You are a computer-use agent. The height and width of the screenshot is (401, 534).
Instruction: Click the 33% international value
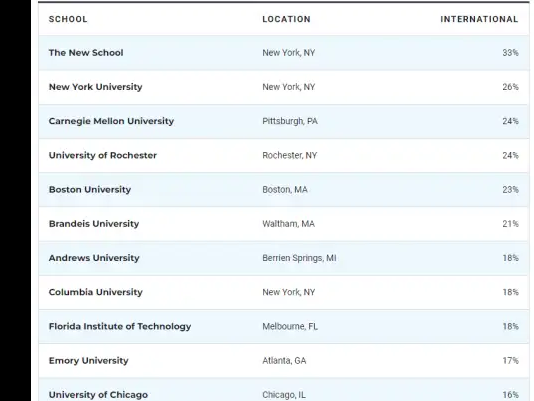[x=510, y=53]
